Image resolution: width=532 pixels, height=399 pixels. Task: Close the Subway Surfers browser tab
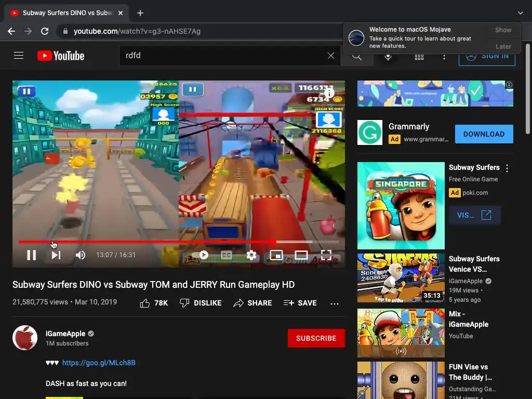point(121,13)
